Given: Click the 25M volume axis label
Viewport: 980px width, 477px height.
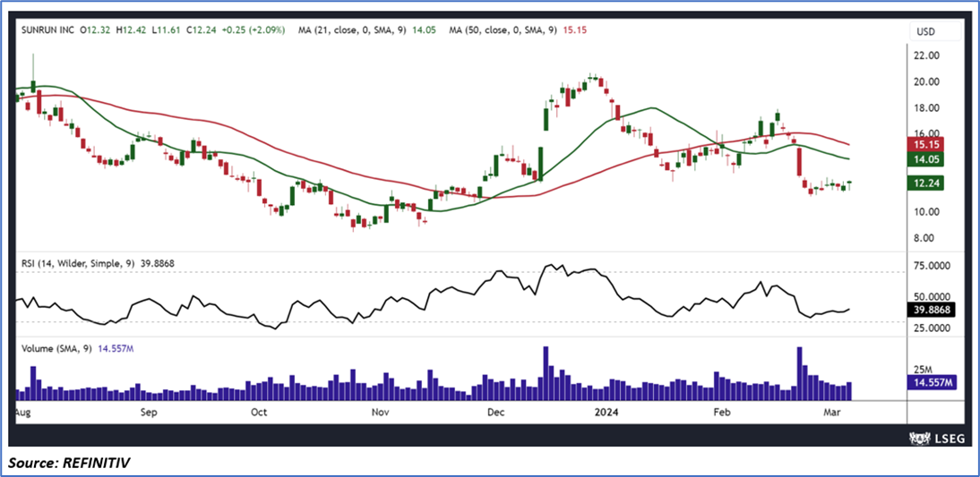Looking at the screenshot, I should click(925, 369).
